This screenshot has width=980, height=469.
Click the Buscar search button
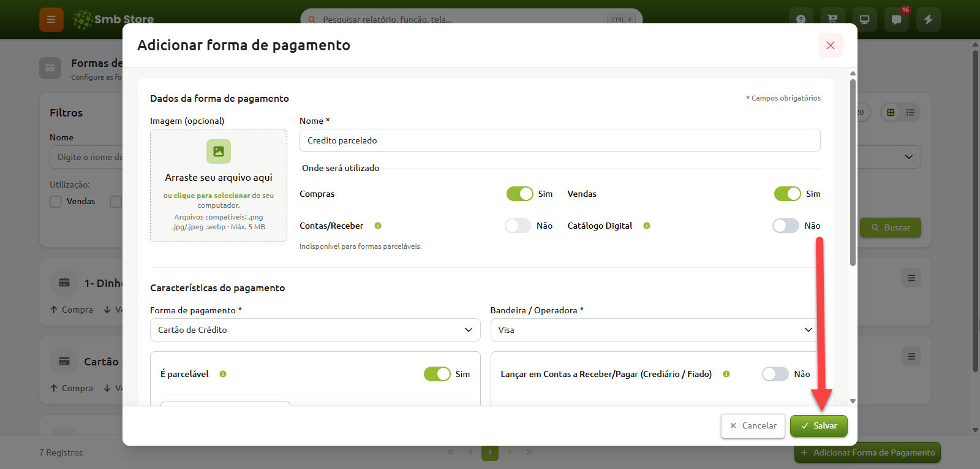(891, 227)
